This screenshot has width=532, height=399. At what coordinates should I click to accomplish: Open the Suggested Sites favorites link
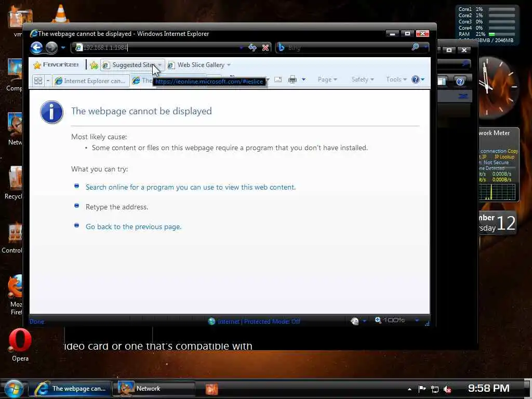[x=129, y=65]
